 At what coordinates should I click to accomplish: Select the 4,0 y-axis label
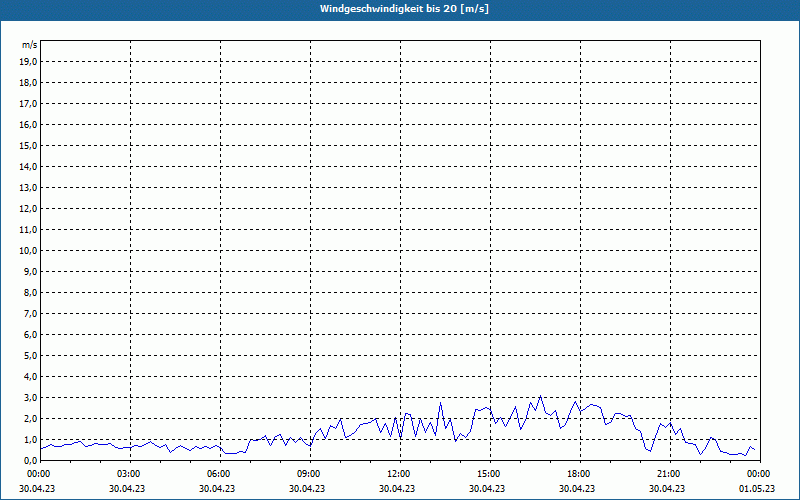tap(30, 377)
